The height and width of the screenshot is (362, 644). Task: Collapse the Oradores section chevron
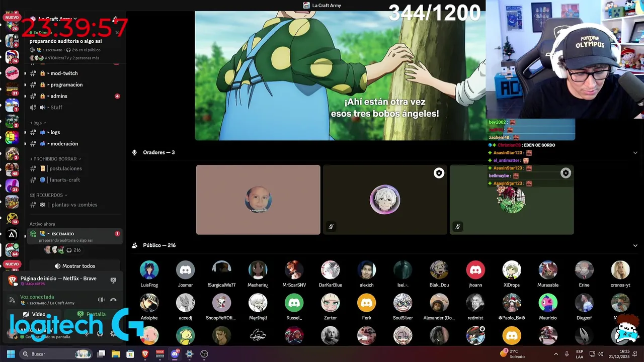[x=635, y=152]
